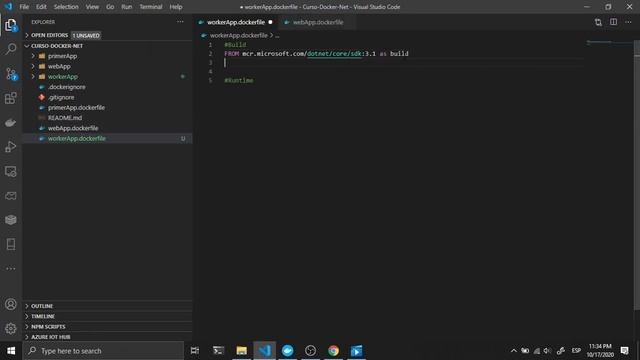This screenshot has height=360, width=640.
Task: Open editor More Actions ellipsis
Action: tap(628, 22)
